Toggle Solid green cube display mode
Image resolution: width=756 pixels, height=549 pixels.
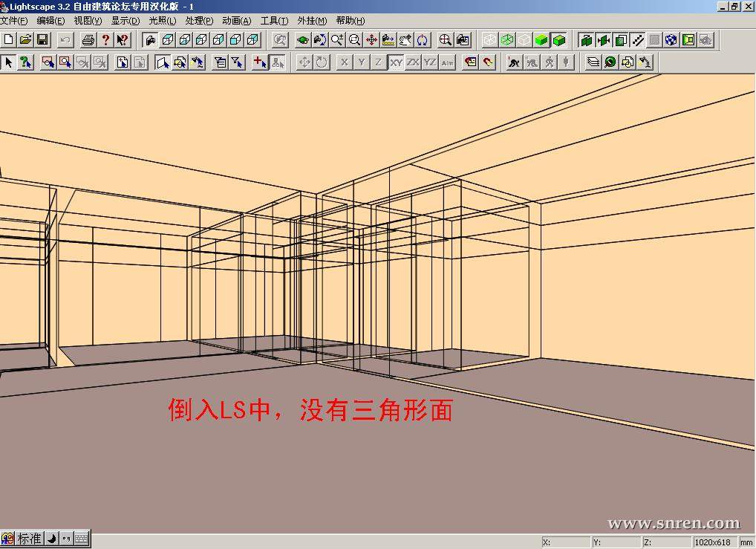[x=541, y=39]
